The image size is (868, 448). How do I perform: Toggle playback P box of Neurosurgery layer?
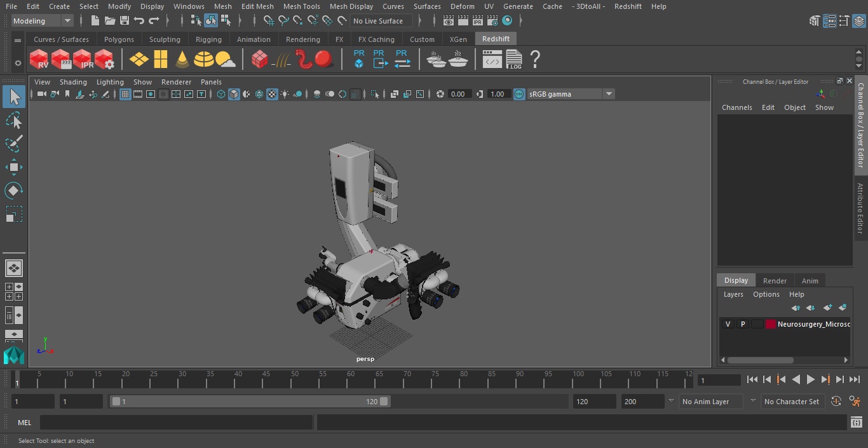[742, 324]
